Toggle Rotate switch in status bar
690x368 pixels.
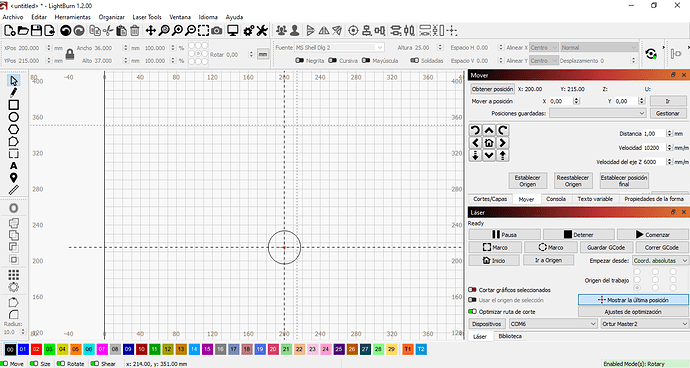tap(61, 364)
